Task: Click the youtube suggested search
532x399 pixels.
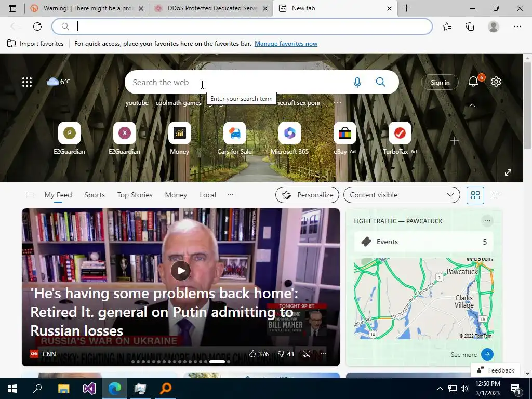Action: click(137, 103)
